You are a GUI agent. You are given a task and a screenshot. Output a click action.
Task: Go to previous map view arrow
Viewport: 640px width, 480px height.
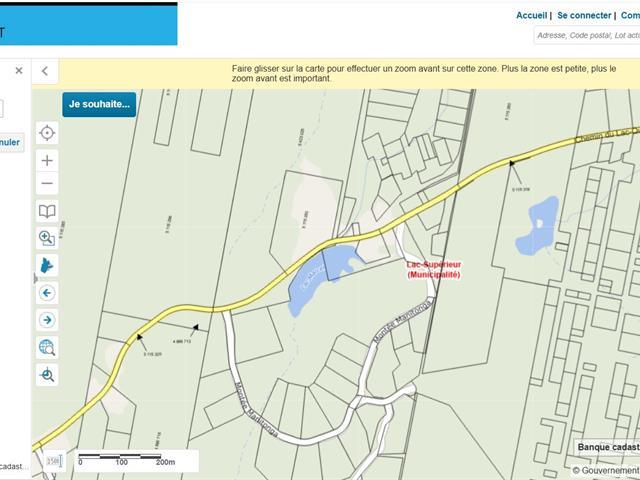tap(47, 293)
